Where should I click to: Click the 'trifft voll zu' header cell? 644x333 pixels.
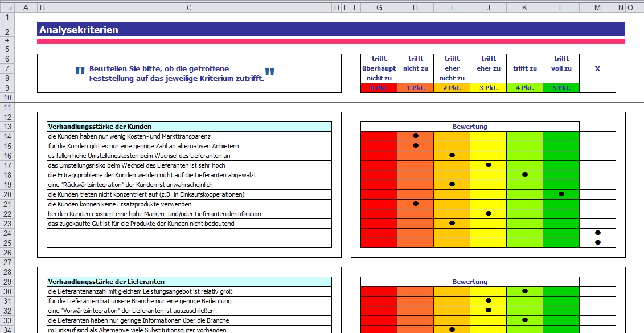click(561, 68)
